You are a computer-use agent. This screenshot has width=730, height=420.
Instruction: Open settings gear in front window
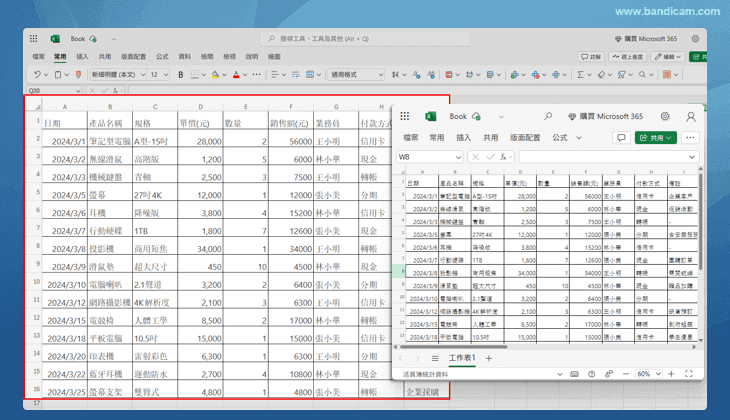click(665, 116)
